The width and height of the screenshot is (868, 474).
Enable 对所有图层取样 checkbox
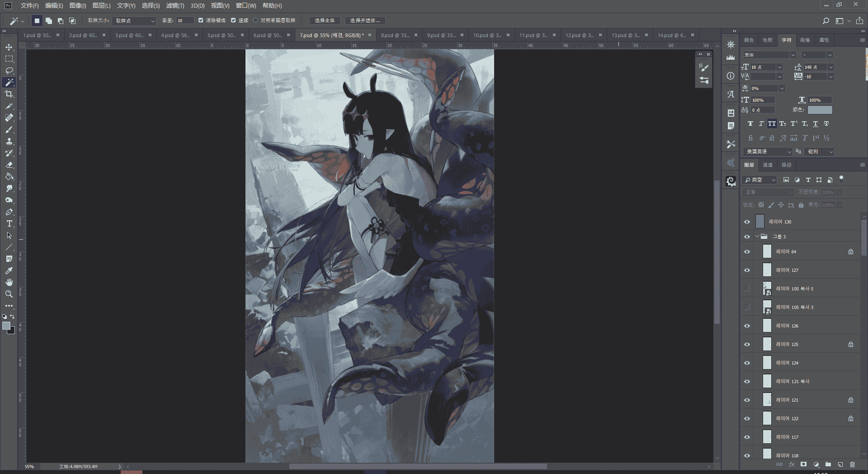(x=255, y=20)
